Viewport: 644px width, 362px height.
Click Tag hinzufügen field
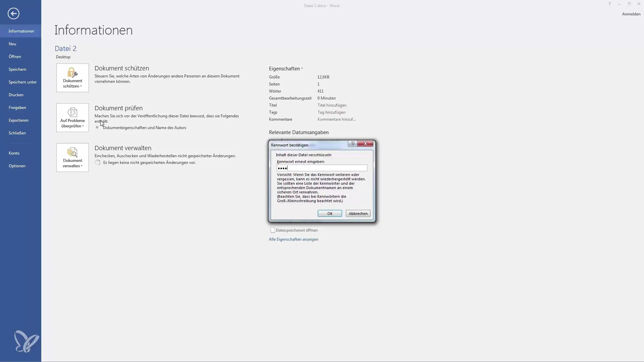[331, 112]
